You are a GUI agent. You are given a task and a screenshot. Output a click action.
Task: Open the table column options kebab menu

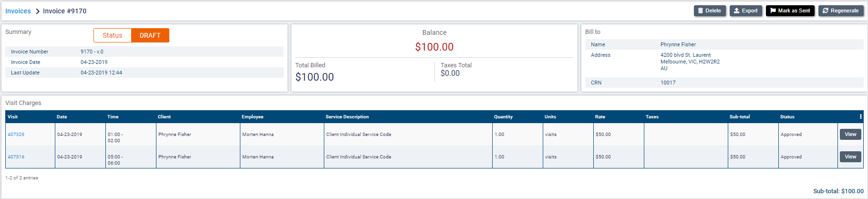click(860, 117)
